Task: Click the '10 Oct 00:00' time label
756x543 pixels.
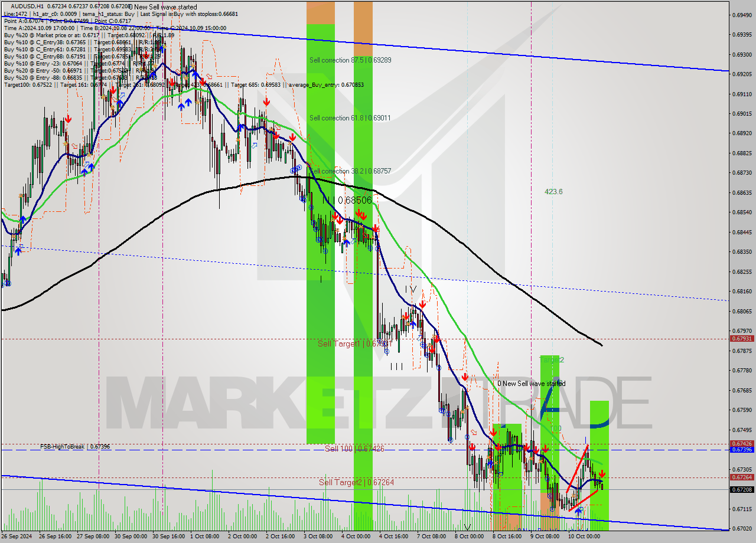Action: tap(584, 537)
